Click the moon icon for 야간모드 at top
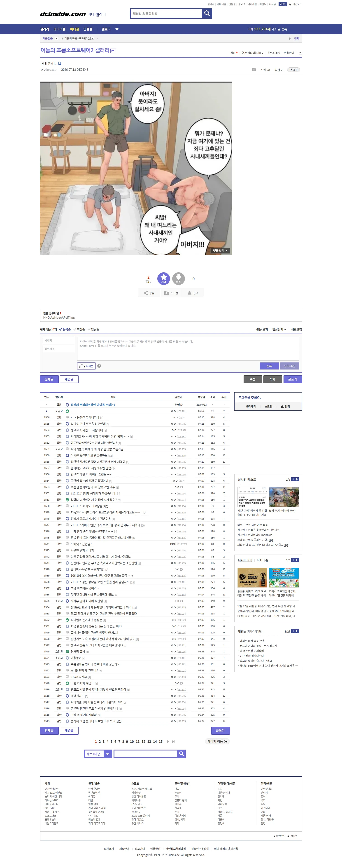Image resolution: width=342 pixels, height=868 pixels. (x=290, y=4)
